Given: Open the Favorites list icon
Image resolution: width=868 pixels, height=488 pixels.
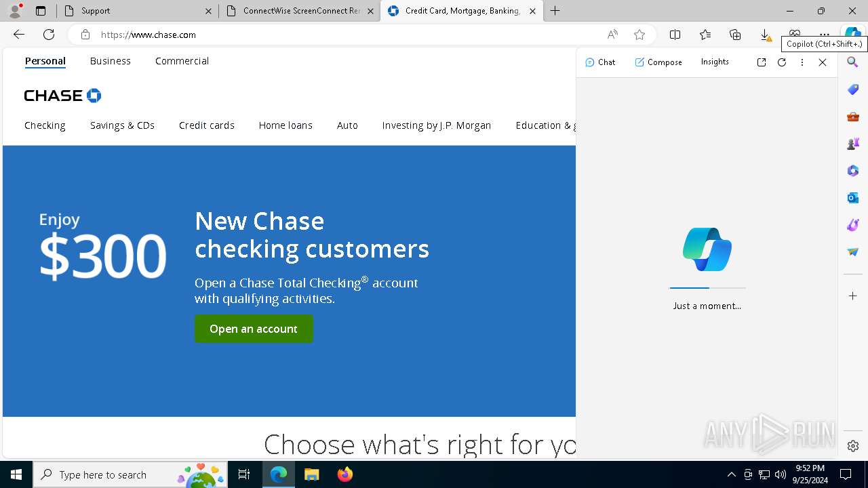Looking at the screenshot, I should pyautogui.click(x=705, y=35).
